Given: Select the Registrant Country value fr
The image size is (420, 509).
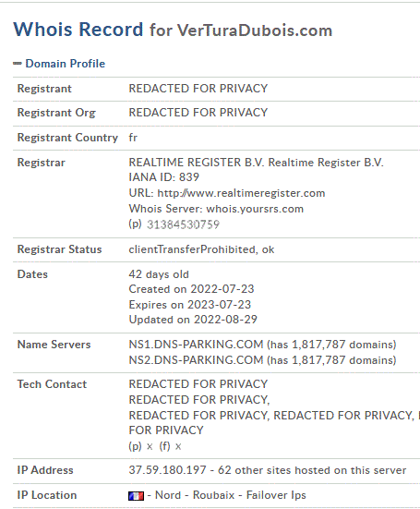Looking at the screenshot, I should (133, 138).
